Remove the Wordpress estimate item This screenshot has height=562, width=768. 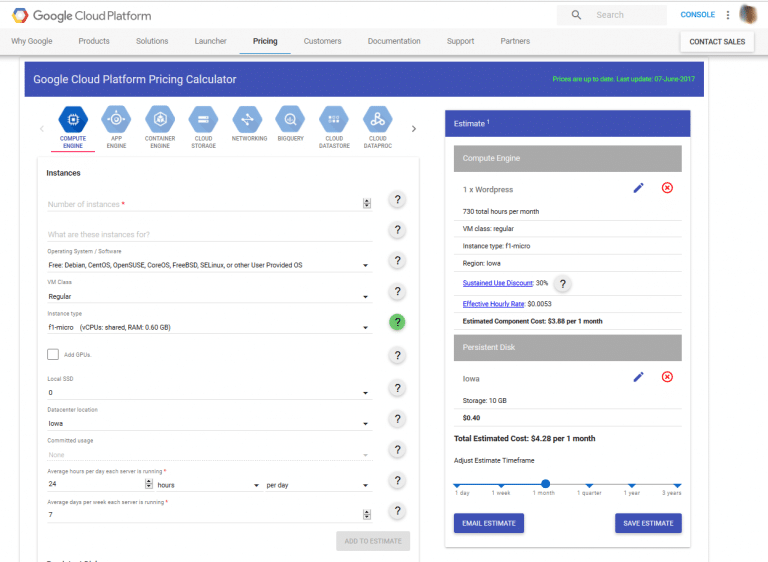point(667,188)
